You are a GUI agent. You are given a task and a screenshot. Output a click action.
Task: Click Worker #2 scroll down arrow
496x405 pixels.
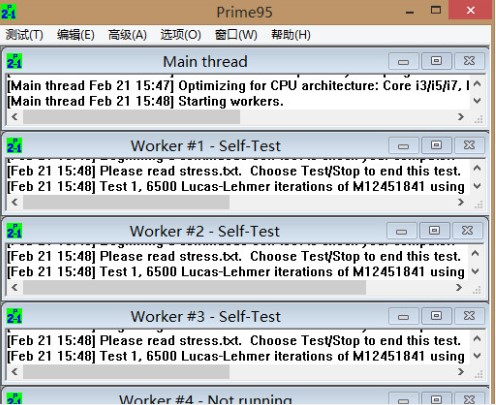coord(476,271)
